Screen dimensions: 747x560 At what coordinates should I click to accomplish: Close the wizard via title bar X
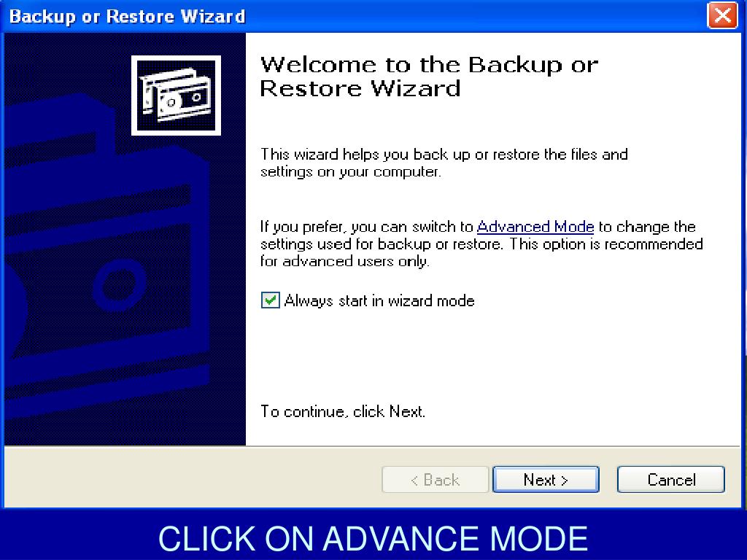pos(722,16)
